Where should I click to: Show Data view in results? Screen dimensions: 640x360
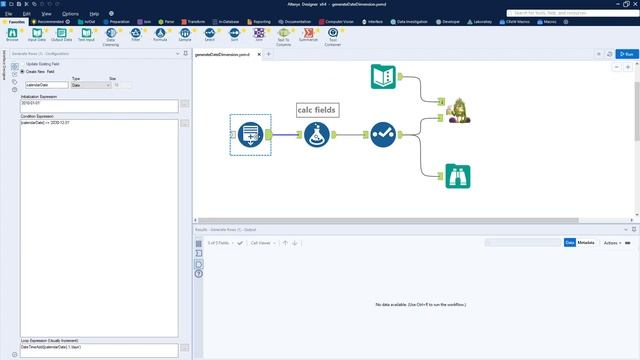(x=570, y=242)
